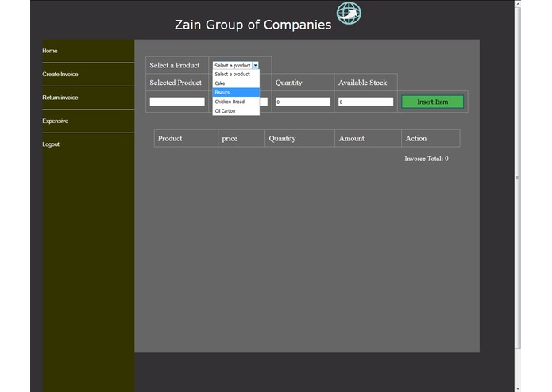This screenshot has width=552, height=392.
Task: Focus the Available Stock input field
Action: (366, 102)
